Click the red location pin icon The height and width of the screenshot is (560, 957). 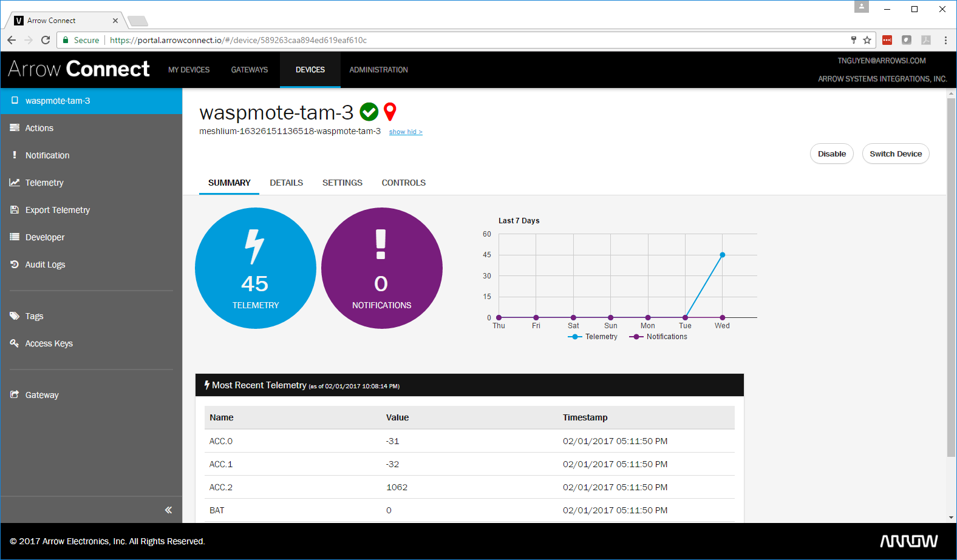tap(390, 112)
